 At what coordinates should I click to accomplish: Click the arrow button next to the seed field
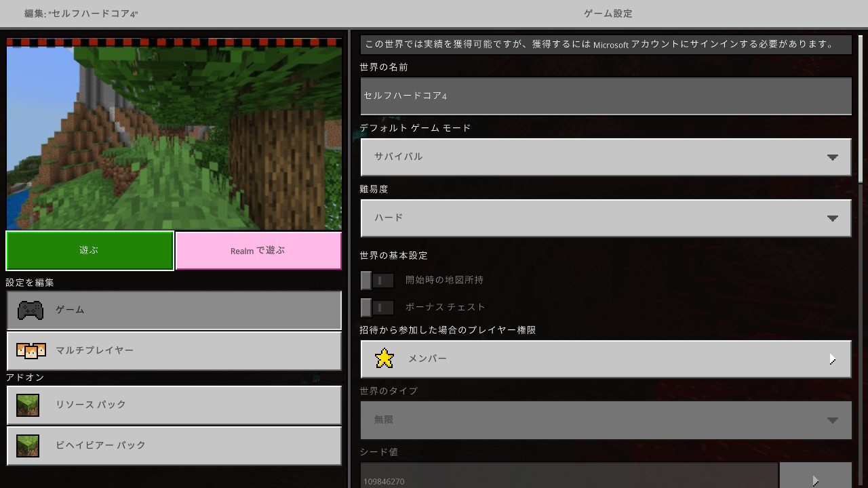pos(815,476)
